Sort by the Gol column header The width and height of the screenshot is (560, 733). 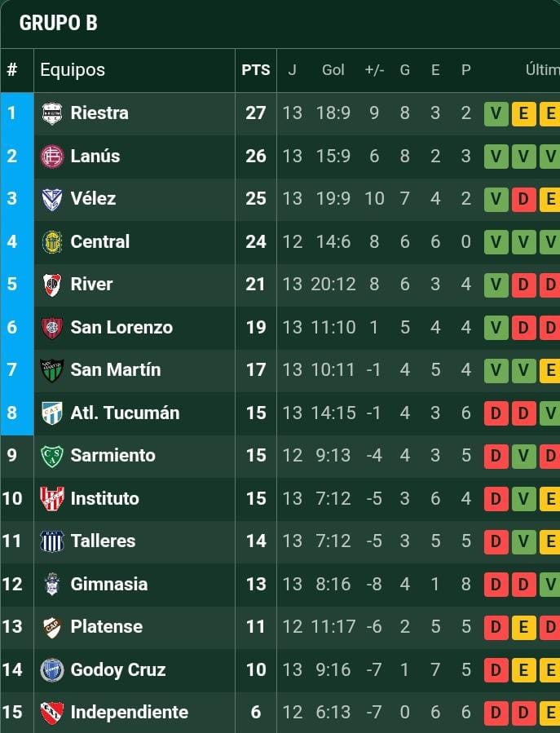pos(333,70)
